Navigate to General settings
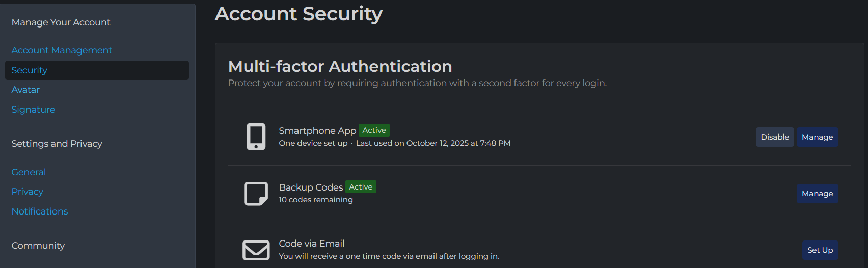The height and width of the screenshot is (268, 868). (x=29, y=172)
